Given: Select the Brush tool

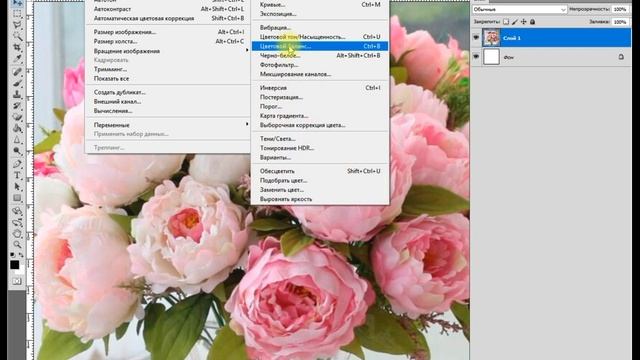Looking at the screenshot, I should click(x=17, y=84).
